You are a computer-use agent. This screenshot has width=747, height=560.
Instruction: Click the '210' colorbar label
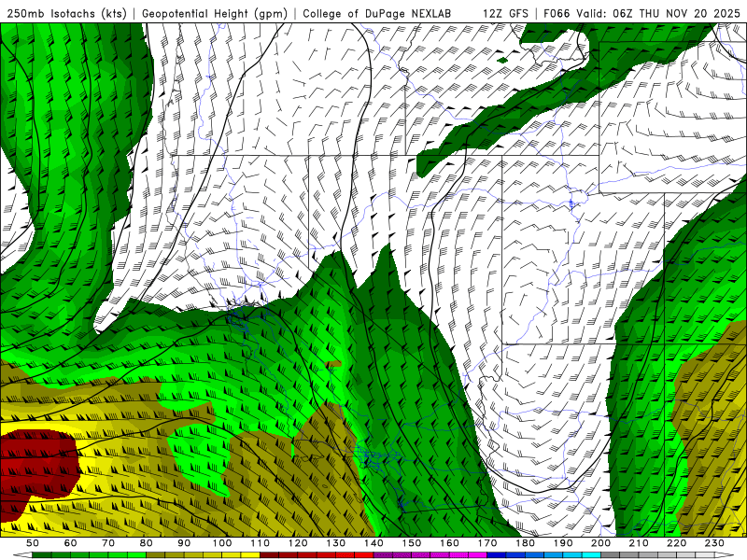tap(639, 543)
